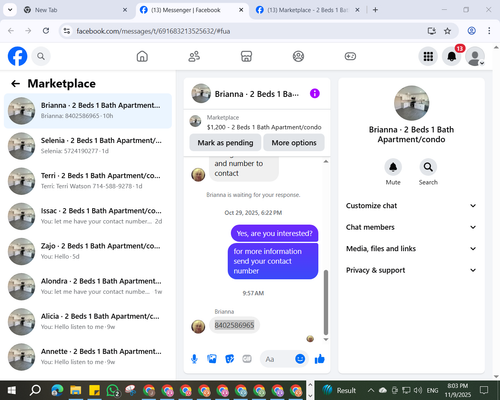Send a thumbs up like
This screenshot has height=400, width=500.
[x=320, y=359]
